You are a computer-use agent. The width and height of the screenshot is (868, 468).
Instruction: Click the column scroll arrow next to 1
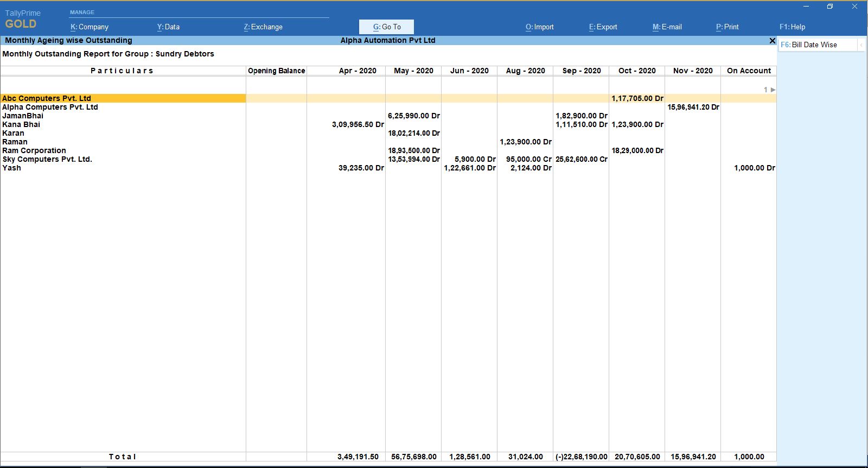(x=773, y=90)
